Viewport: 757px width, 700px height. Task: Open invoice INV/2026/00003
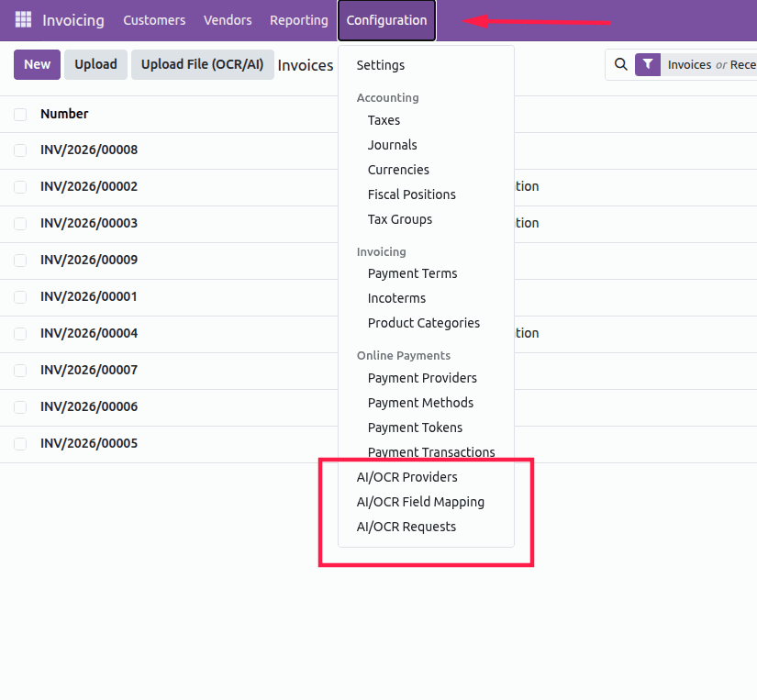89,223
